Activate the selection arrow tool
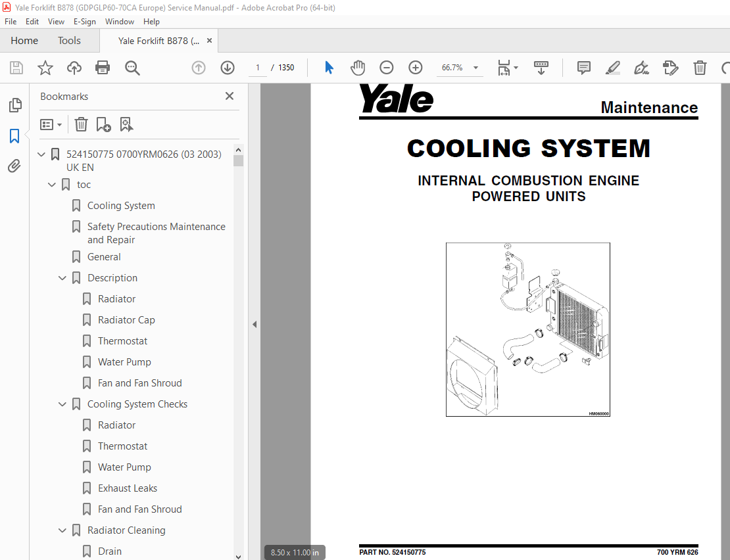 [x=329, y=68]
